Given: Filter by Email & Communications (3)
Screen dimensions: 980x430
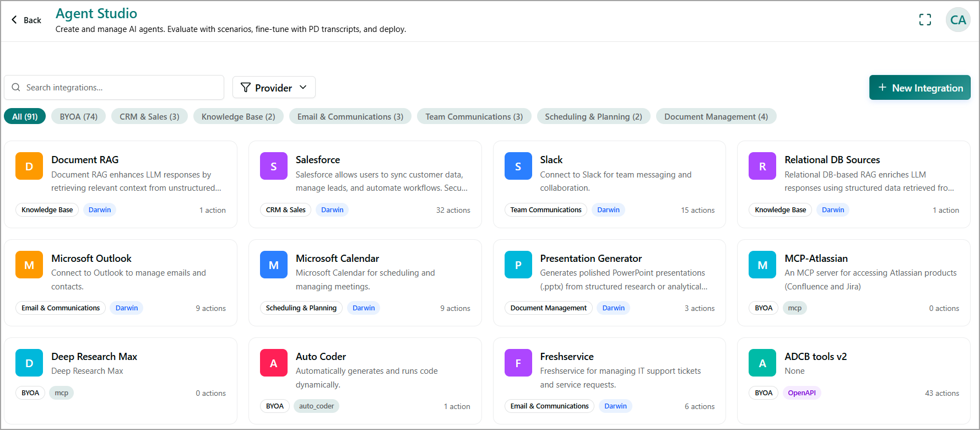Looking at the screenshot, I should tap(350, 116).
